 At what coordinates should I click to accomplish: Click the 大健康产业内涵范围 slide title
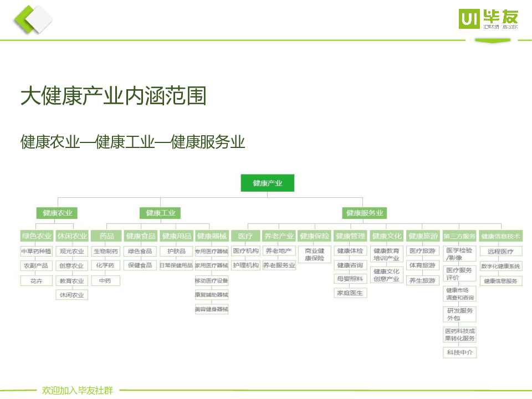pyautogui.click(x=113, y=96)
